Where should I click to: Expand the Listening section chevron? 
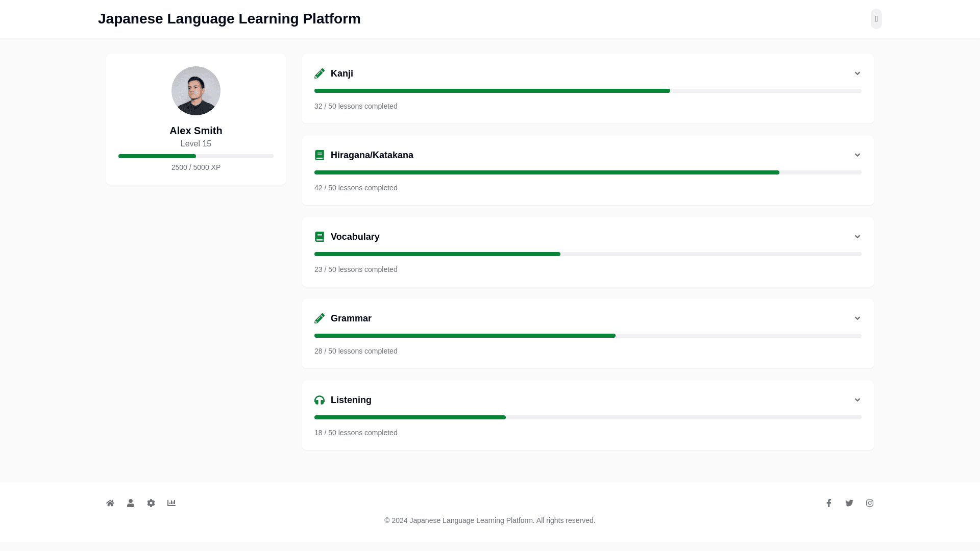[857, 400]
